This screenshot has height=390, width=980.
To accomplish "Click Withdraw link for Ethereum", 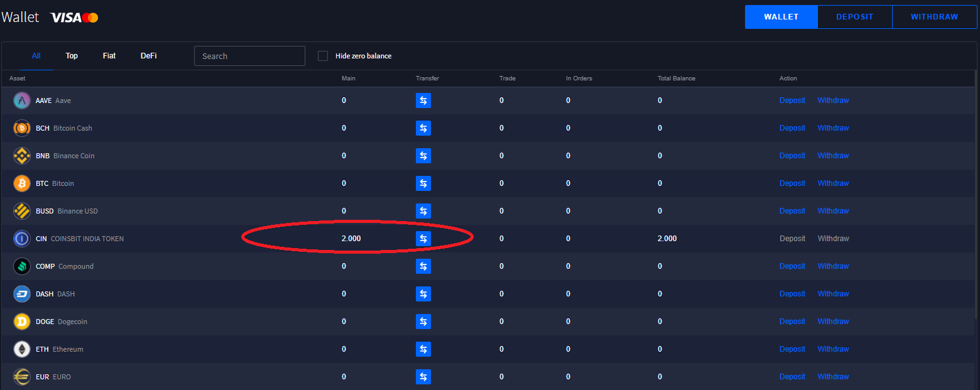I will tap(833, 349).
